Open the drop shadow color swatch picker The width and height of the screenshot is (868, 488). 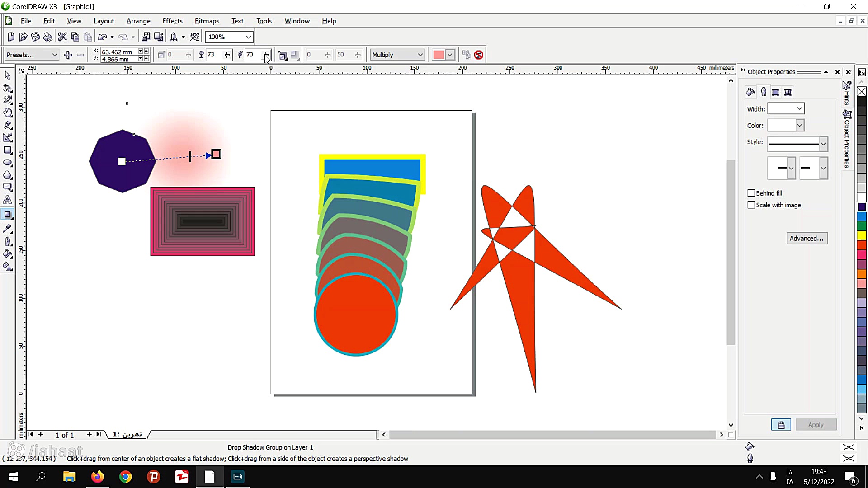coord(451,54)
